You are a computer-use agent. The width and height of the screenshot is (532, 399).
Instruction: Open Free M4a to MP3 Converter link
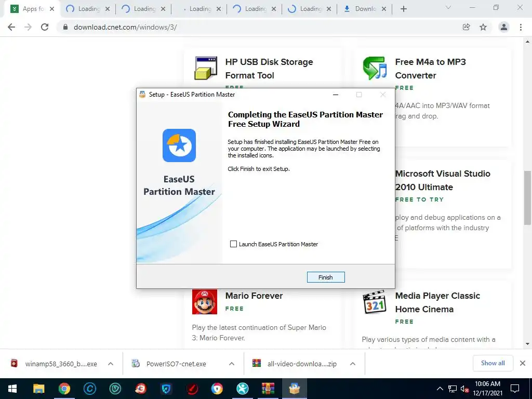(430, 69)
